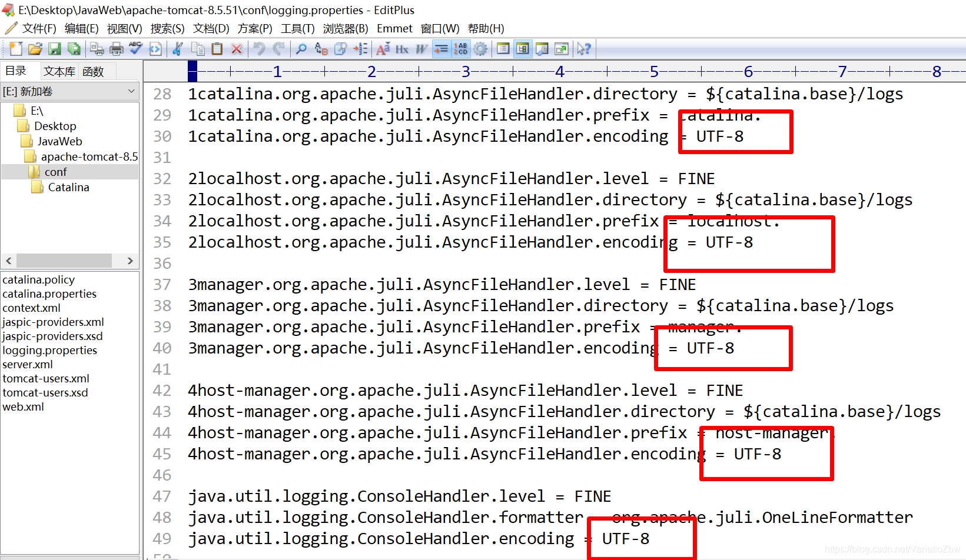966x560 pixels.
Task: Click the Find magnifier icon
Action: pos(301,49)
